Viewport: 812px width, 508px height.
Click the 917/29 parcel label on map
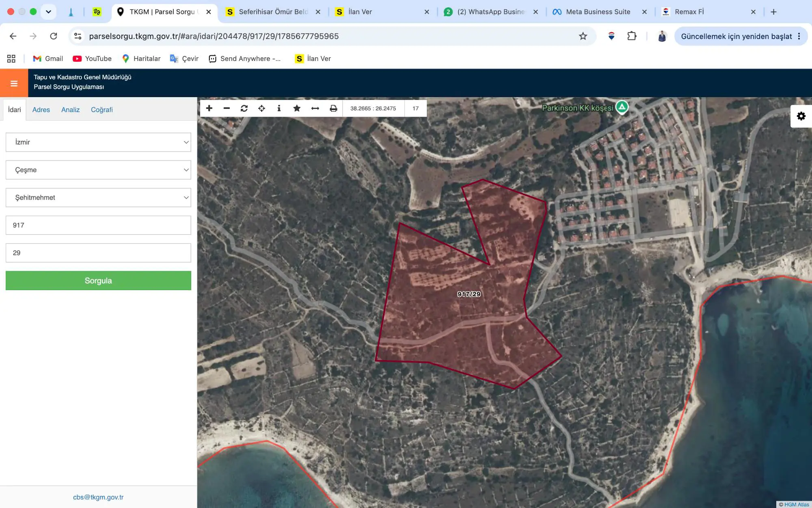point(469,294)
